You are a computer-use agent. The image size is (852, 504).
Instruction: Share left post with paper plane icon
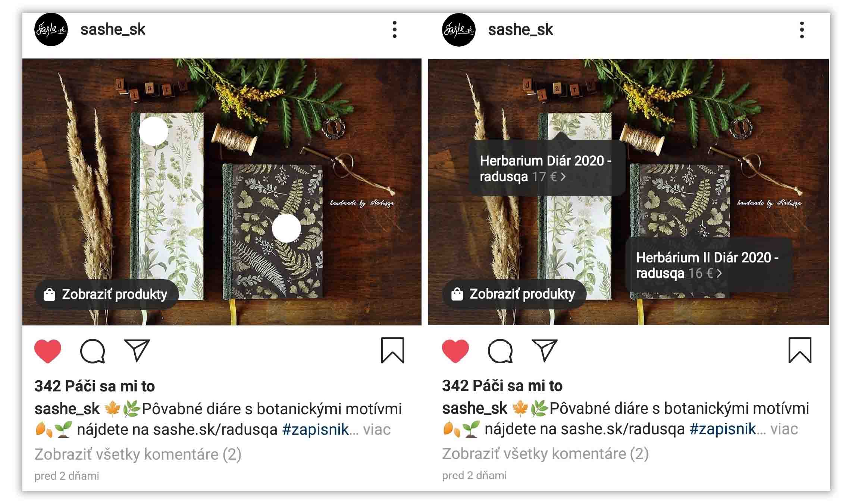[137, 350]
